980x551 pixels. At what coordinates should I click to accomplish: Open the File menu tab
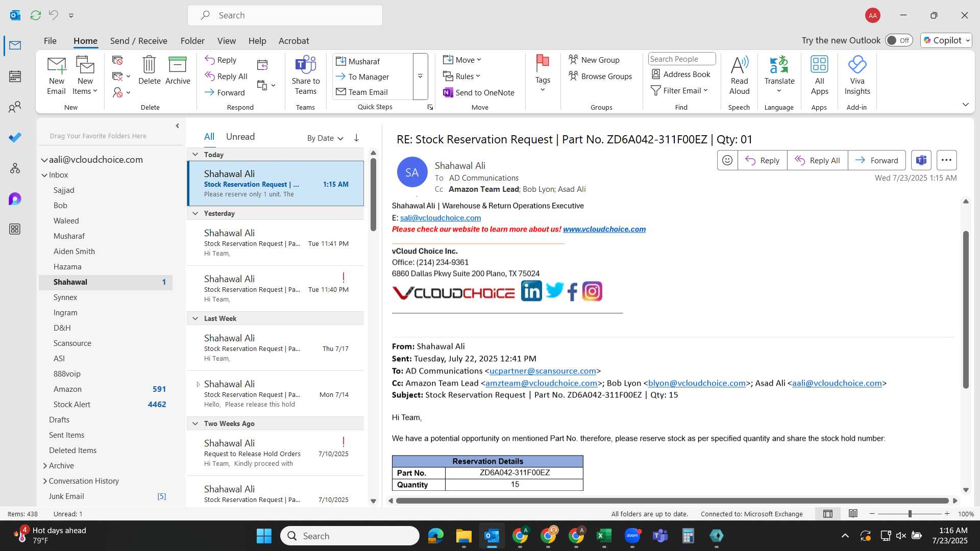[x=50, y=41]
